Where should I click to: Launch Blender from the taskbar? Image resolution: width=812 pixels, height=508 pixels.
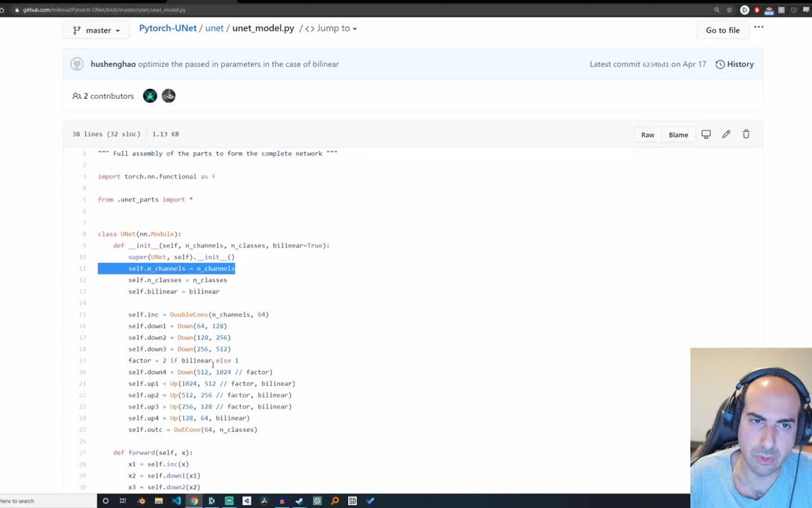coord(141,501)
